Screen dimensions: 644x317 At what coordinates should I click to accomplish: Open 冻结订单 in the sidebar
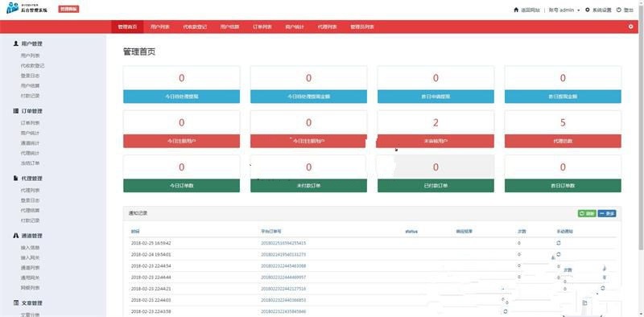click(x=30, y=163)
